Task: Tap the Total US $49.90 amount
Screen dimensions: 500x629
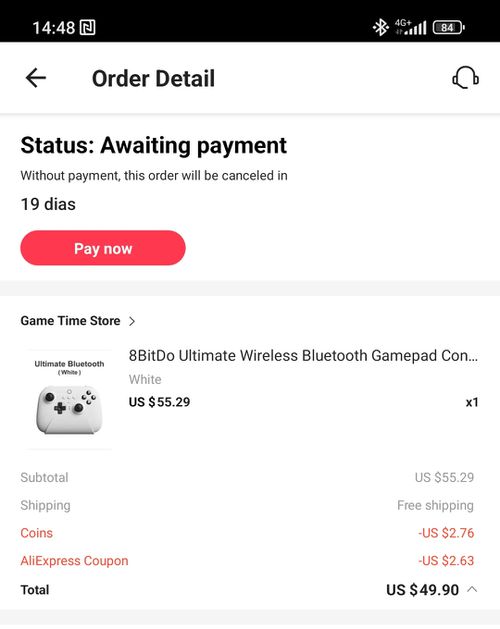Action: coord(422,590)
